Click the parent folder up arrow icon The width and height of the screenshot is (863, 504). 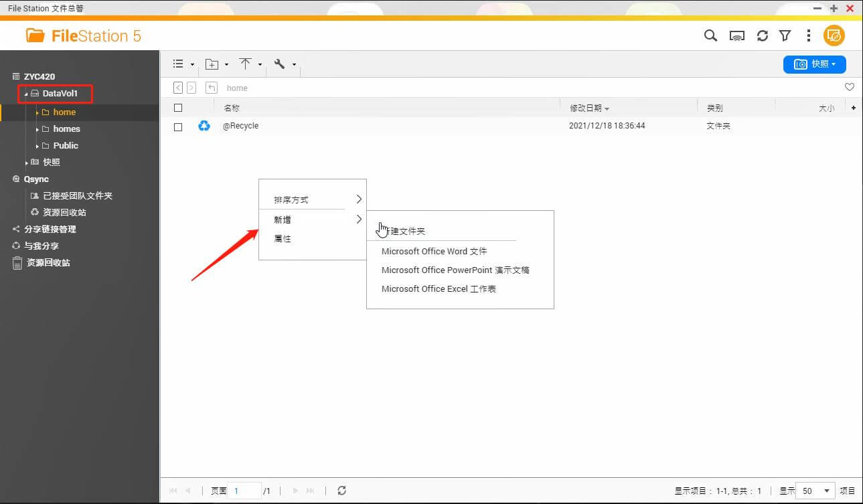212,88
